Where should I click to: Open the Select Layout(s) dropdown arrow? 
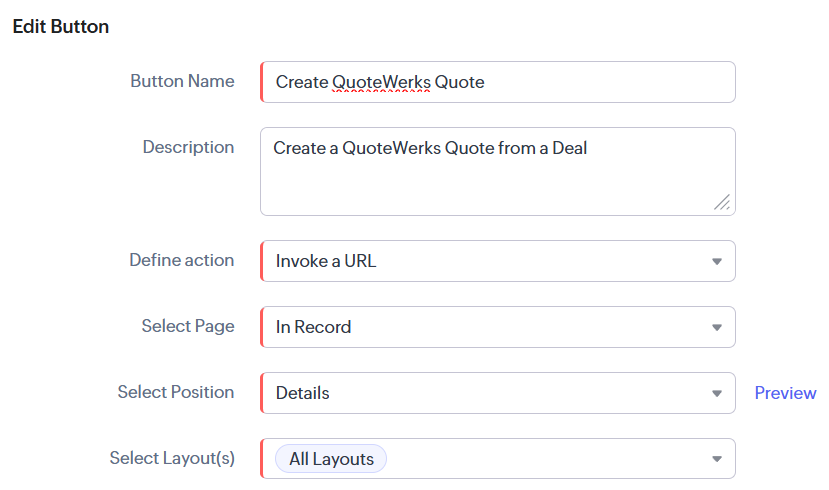pyautogui.click(x=717, y=459)
